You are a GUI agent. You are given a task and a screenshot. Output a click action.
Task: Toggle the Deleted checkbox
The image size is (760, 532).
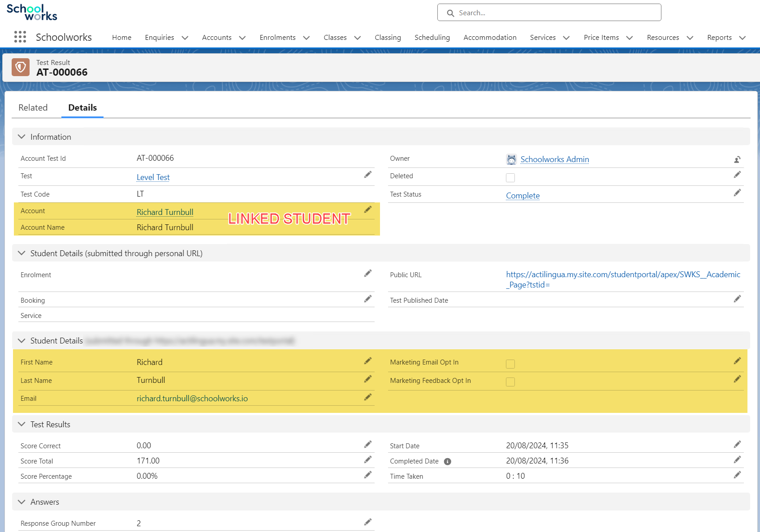(x=510, y=178)
